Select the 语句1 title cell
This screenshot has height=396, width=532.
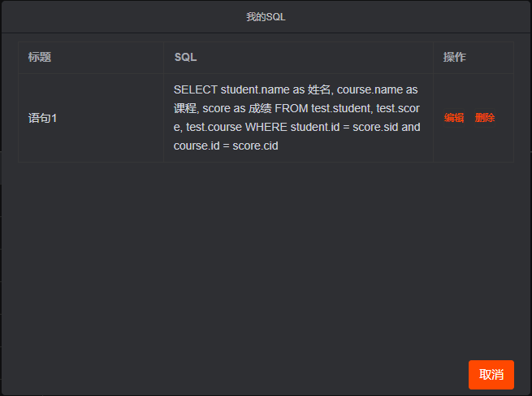(x=43, y=118)
